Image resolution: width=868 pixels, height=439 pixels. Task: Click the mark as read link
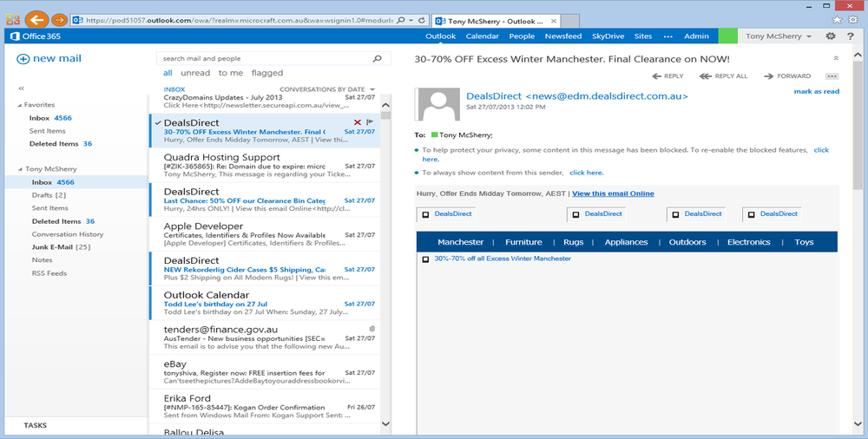tap(816, 91)
